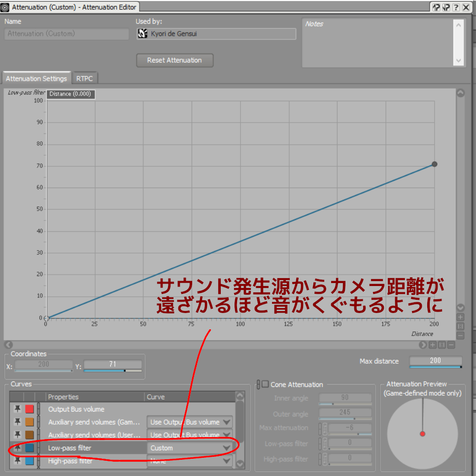Click the horizontal zoom-out minus icon below graph
Viewport: 476px width, 476px height.
[451, 345]
